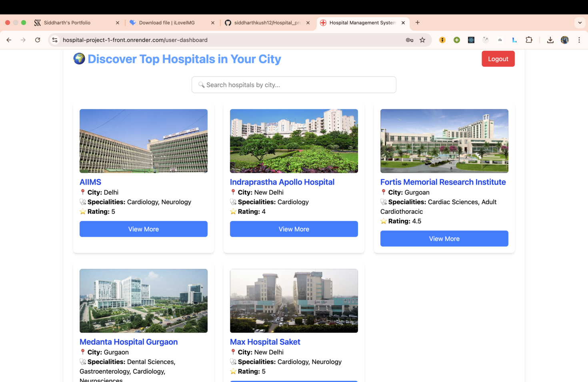Open the Extensions puzzle-piece menu

coord(529,40)
